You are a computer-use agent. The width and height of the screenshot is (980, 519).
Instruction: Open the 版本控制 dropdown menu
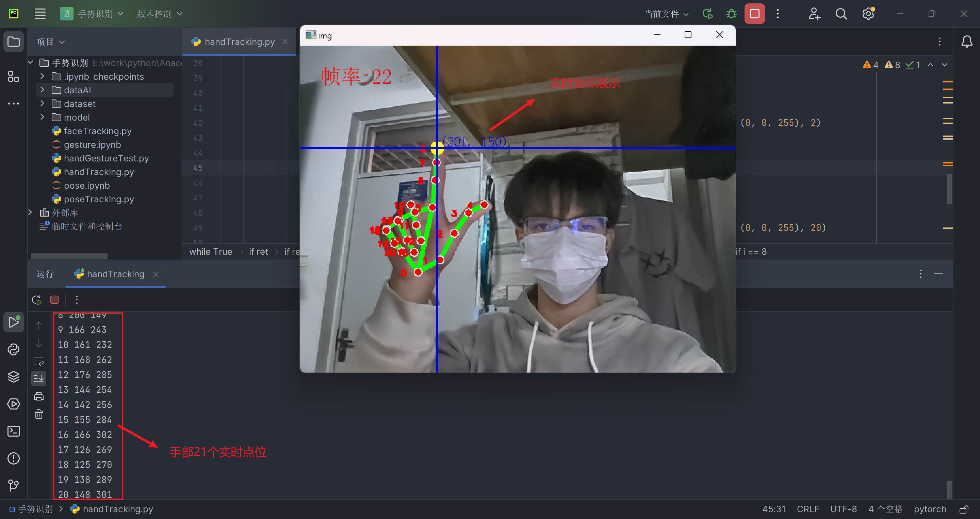(159, 14)
